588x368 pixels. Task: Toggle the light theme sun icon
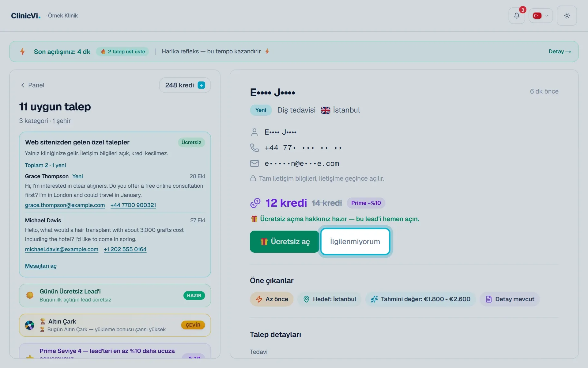coord(567,16)
